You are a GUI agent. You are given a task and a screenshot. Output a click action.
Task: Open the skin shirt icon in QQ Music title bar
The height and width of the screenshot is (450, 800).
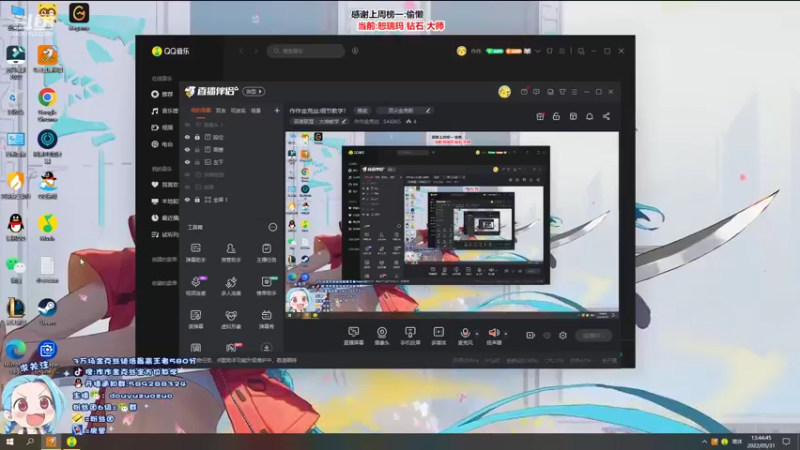[x=549, y=51]
